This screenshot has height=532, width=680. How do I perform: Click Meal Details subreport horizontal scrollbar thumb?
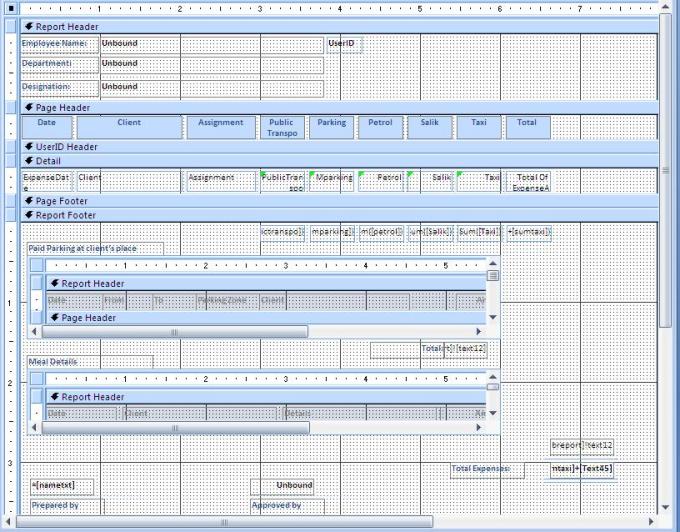pyautogui.click(x=176, y=428)
